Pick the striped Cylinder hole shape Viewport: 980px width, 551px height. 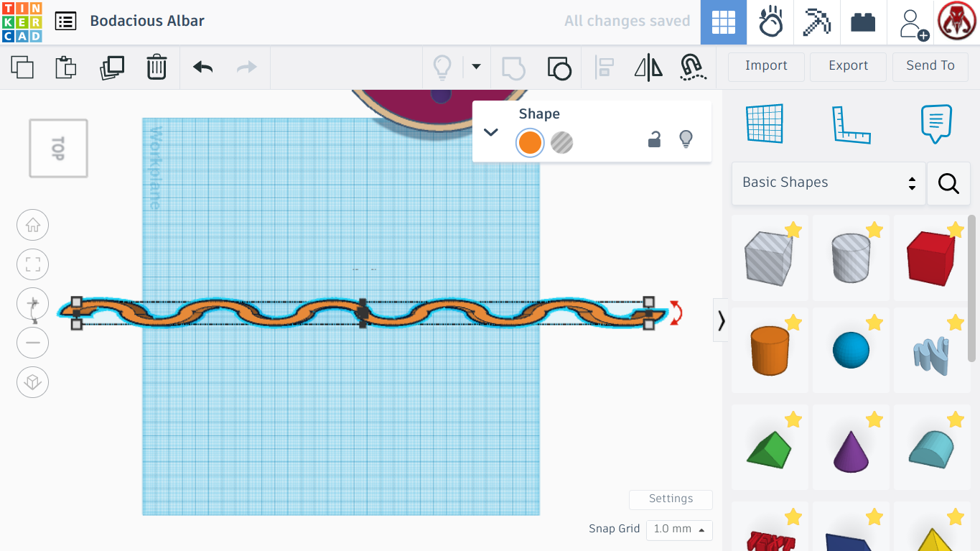point(851,258)
